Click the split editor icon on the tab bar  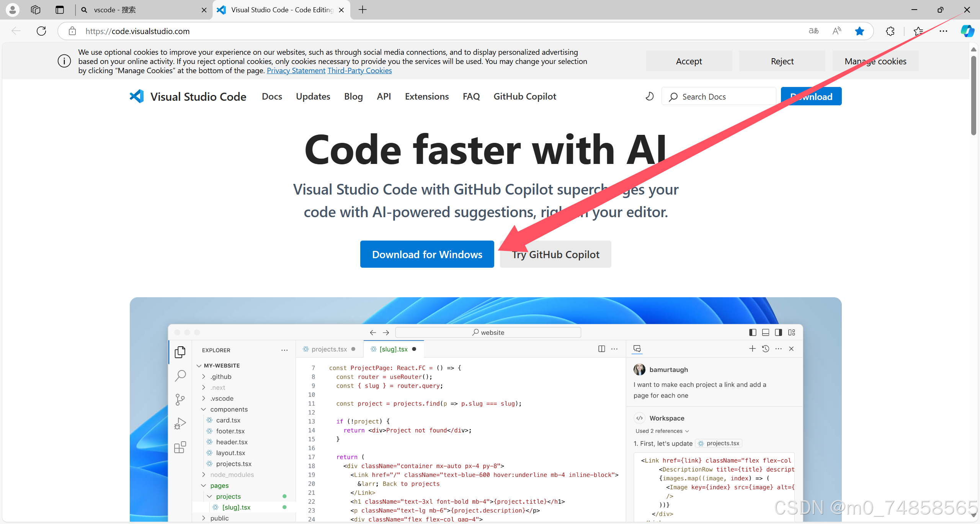pos(601,349)
